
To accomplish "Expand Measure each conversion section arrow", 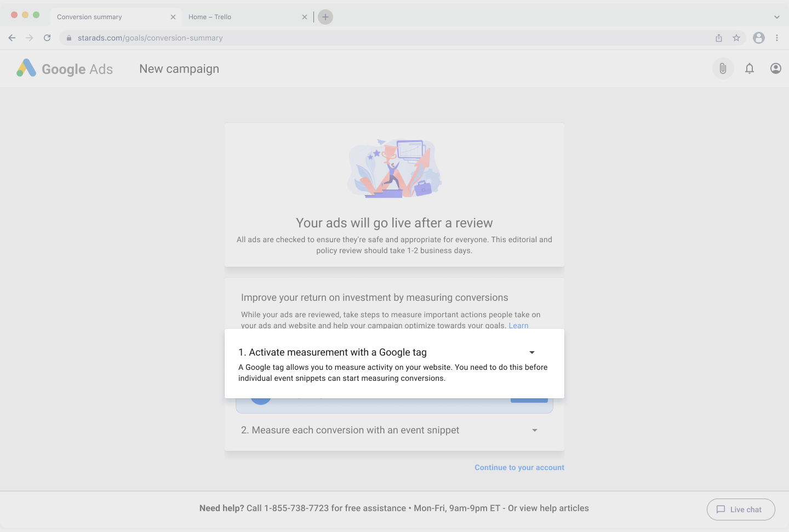I will [535, 430].
